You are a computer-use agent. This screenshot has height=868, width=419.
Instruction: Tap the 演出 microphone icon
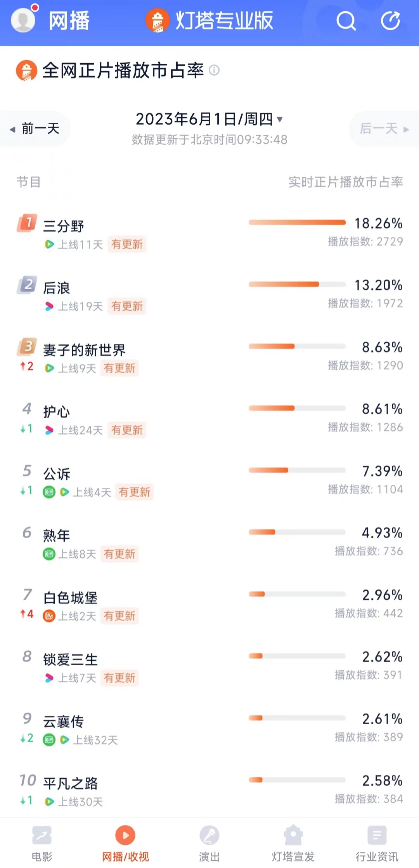point(209,835)
